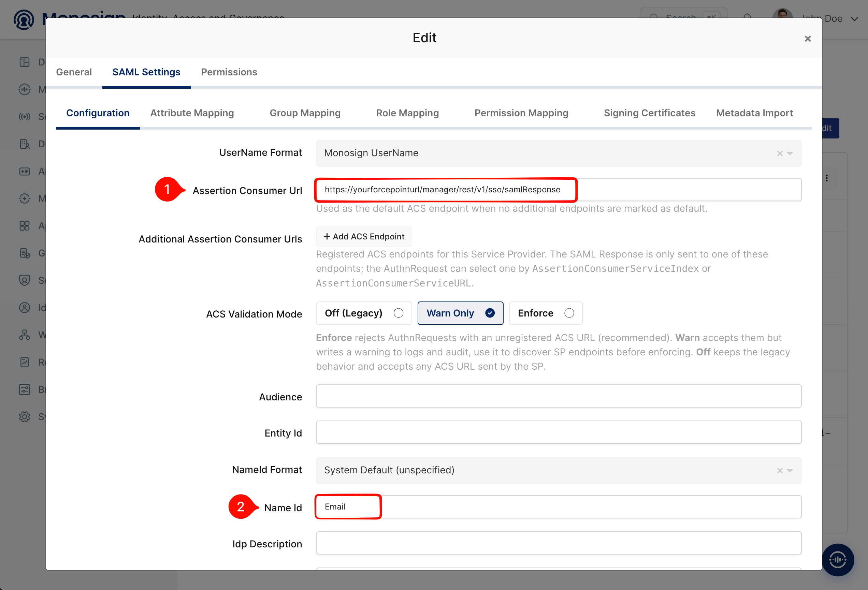Clear the NameId Format selection
Image resolution: width=868 pixels, height=590 pixels.
point(780,471)
